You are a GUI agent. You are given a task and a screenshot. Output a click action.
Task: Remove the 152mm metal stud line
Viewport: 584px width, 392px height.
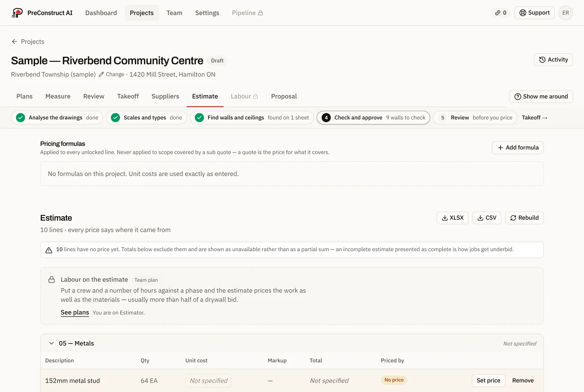pos(523,381)
